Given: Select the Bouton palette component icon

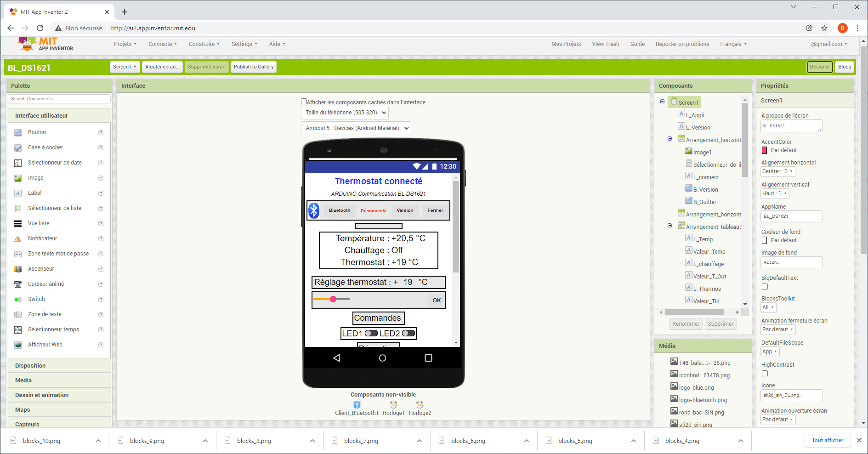Looking at the screenshot, I should tap(18, 133).
